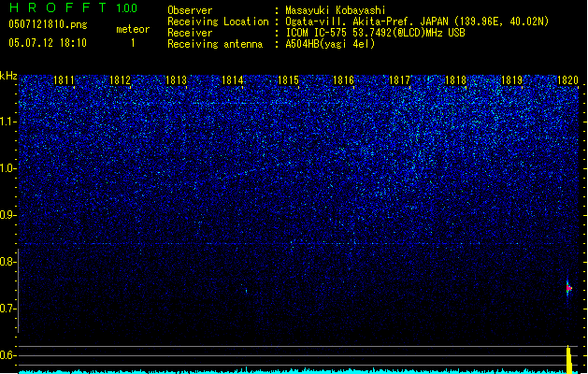This screenshot has width=588, height=374.
Task: Click the 0.6 frequency axis label
Action: 8,355
